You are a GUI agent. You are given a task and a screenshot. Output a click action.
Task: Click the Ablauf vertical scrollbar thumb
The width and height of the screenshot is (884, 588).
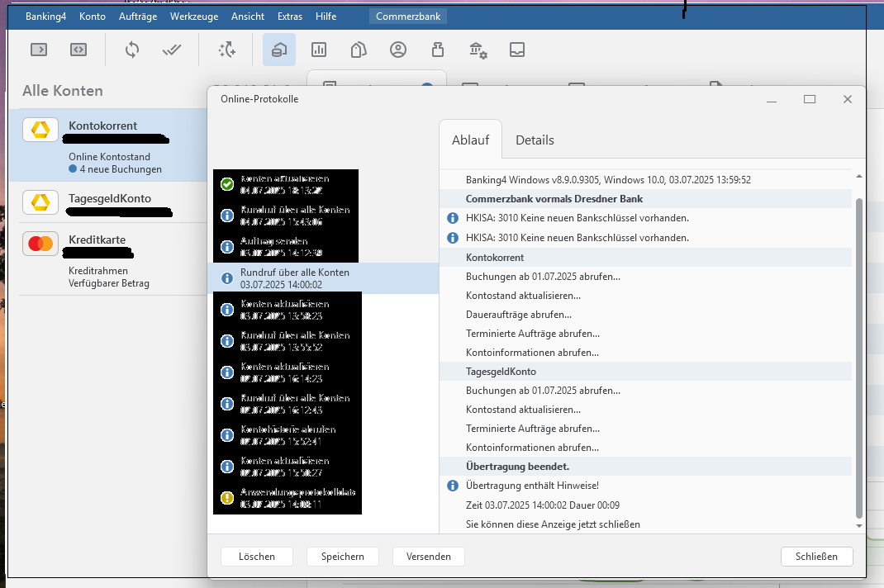pyautogui.click(x=858, y=358)
